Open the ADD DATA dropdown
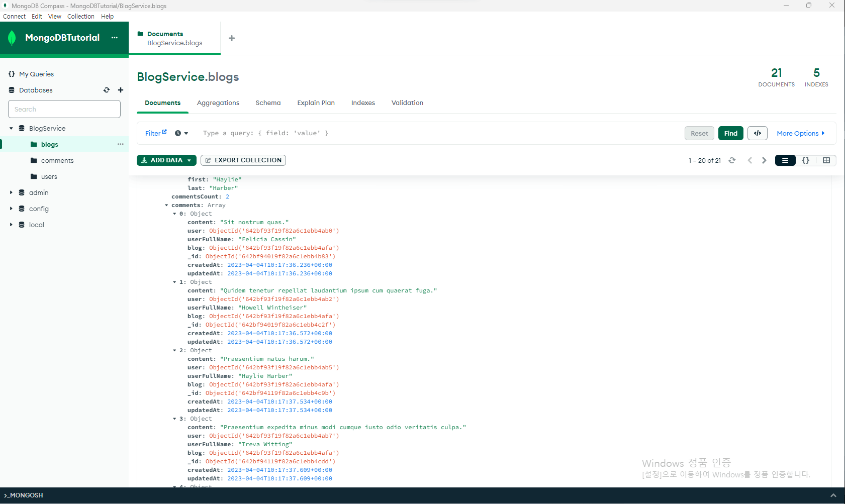This screenshot has height=504, width=845. [x=166, y=160]
